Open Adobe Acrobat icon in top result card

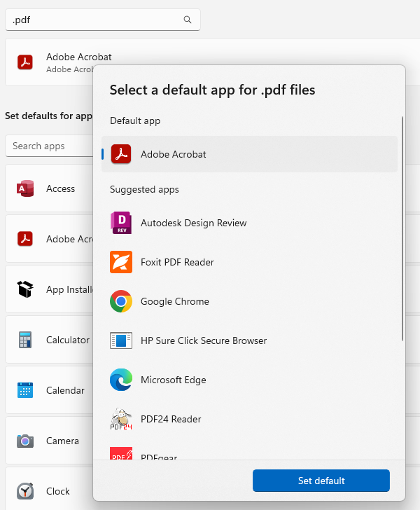coord(25,62)
